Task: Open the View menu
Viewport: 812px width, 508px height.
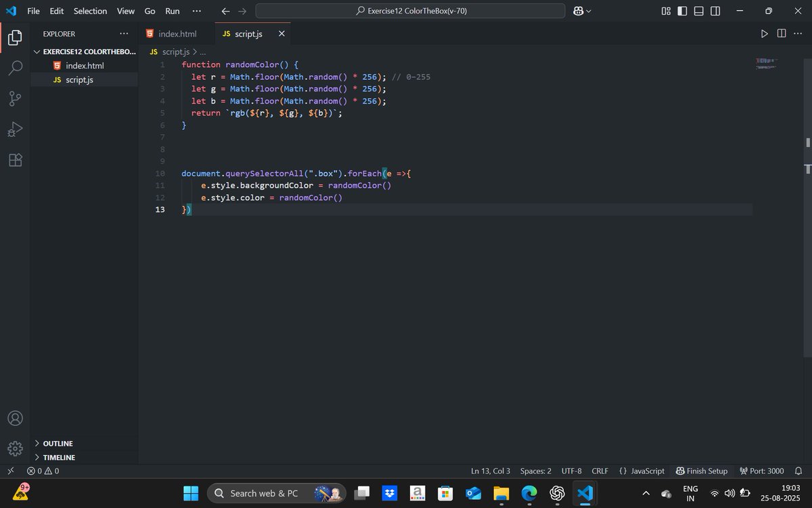Action: coord(125,11)
